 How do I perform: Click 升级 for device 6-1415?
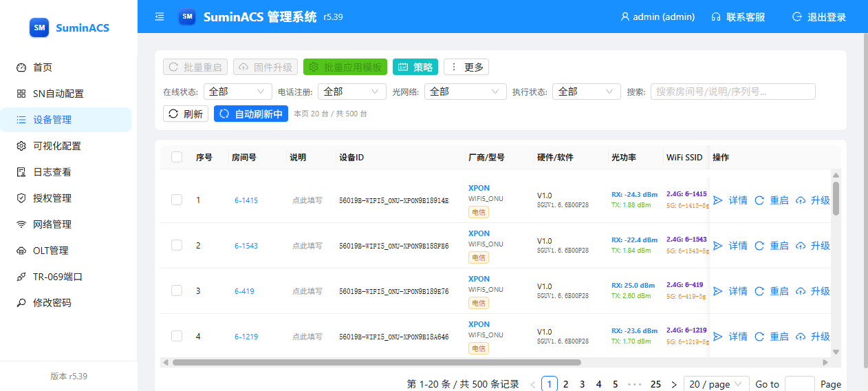[813, 200]
